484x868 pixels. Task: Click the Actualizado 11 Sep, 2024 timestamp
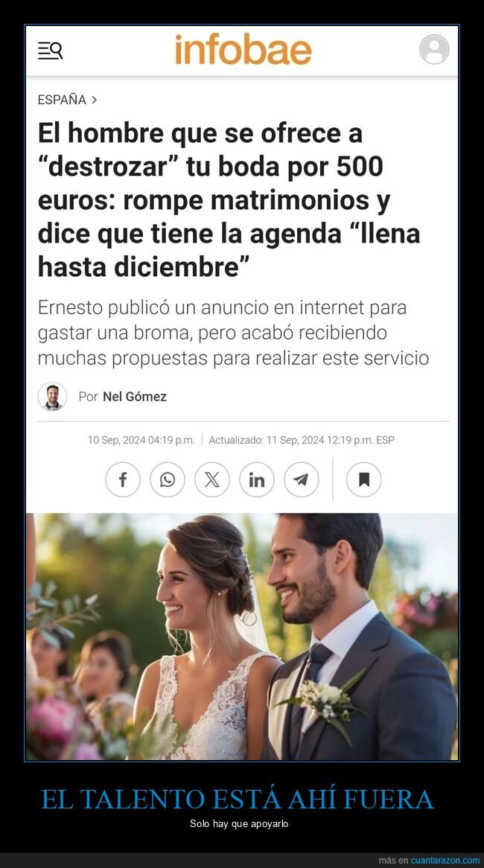coord(302,440)
